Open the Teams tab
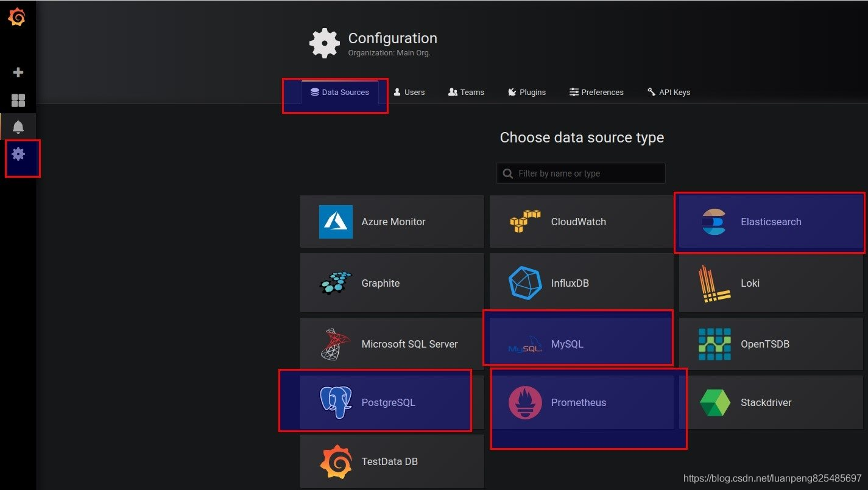Image resolution: width=868 pixels, height=490 pixels. (x=466, y=93)
